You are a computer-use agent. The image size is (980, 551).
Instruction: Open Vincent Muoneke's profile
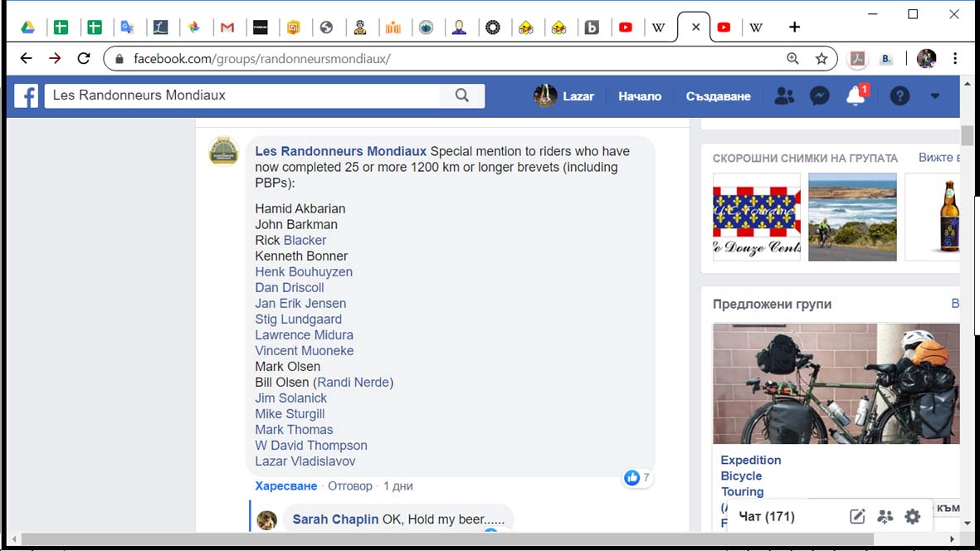click(x=305, y=351)
